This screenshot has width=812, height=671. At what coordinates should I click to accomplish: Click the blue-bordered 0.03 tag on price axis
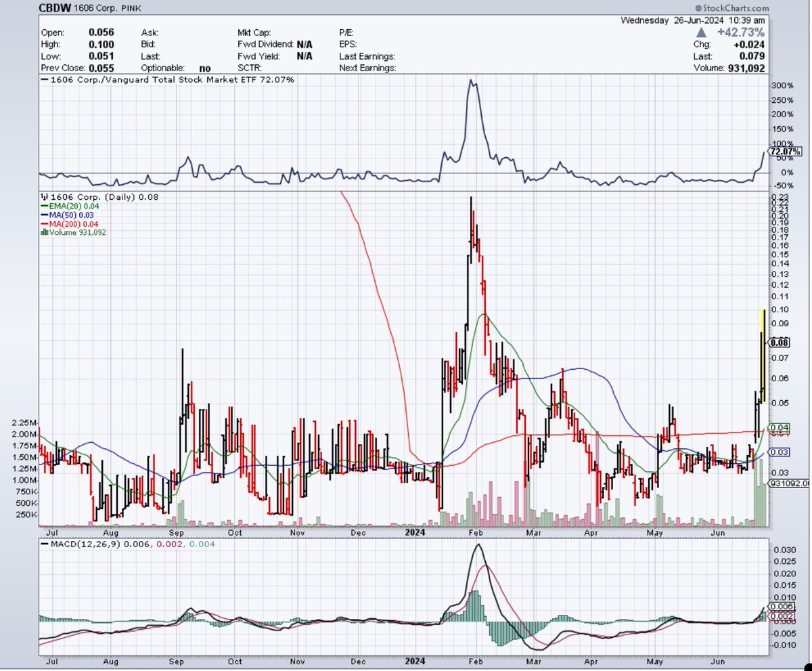[780, 452]
